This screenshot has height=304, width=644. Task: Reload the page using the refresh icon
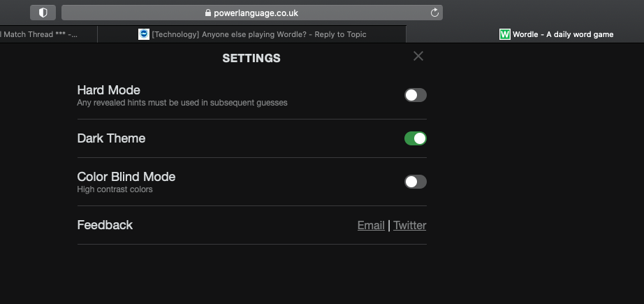(x=434, y=13)
